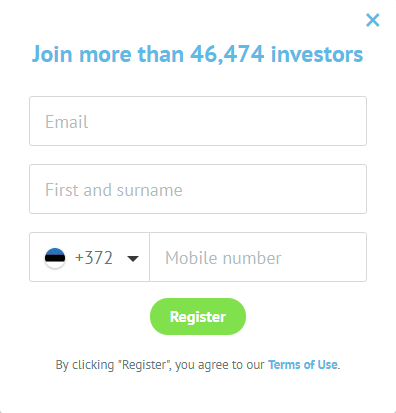Activate the Email placeholder text box
This screenshot has height=413, width=396.
coord(198,121)
